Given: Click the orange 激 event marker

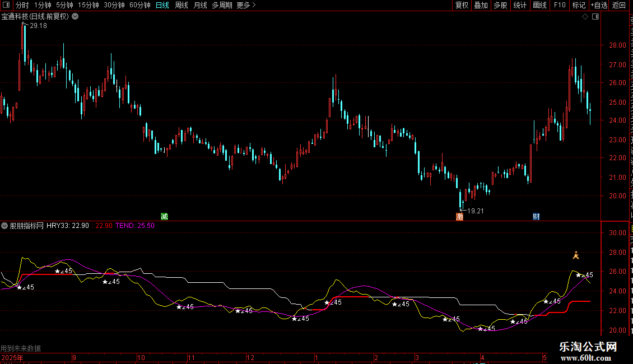Looking at the screenshot, I should click(459, 217).
